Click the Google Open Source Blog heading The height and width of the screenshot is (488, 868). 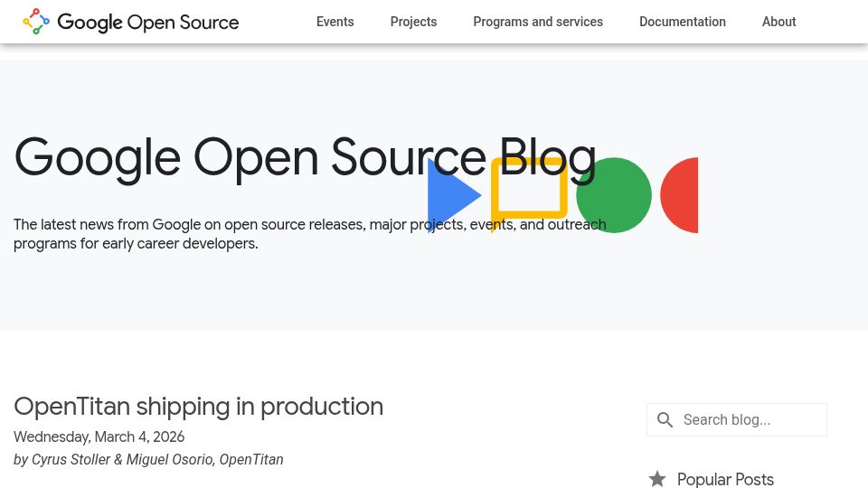(x=305, y=158)
